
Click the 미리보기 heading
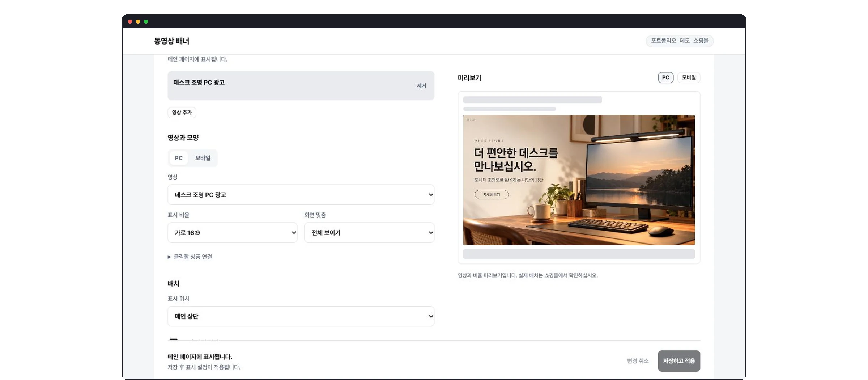click(x=469, y=78)
